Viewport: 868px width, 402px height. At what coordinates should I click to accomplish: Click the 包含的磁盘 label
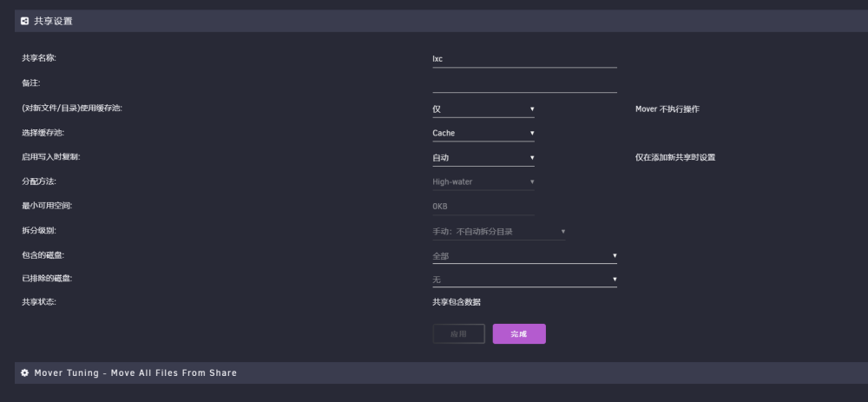[43, 255]
